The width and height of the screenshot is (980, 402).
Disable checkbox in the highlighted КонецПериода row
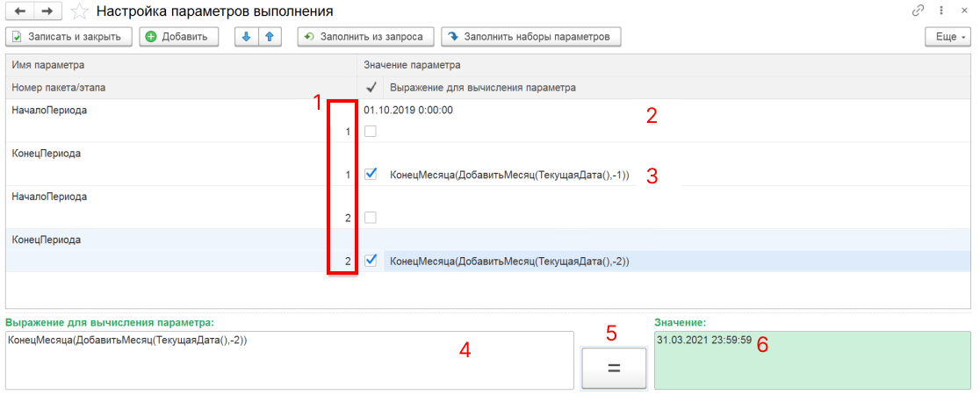(x=371, y=260)
